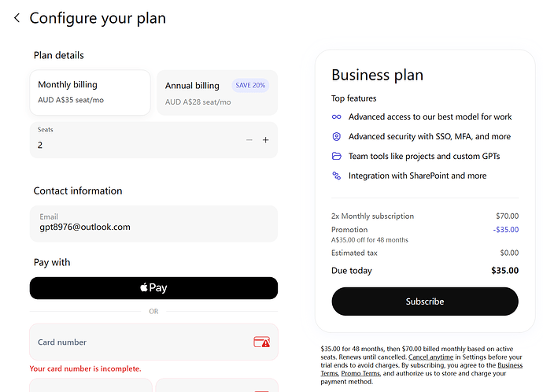Click the promotion discount amount -$35.00
The width and height of the screenshot is (543, 392).
pyautogui.click(x=506, y=230)
